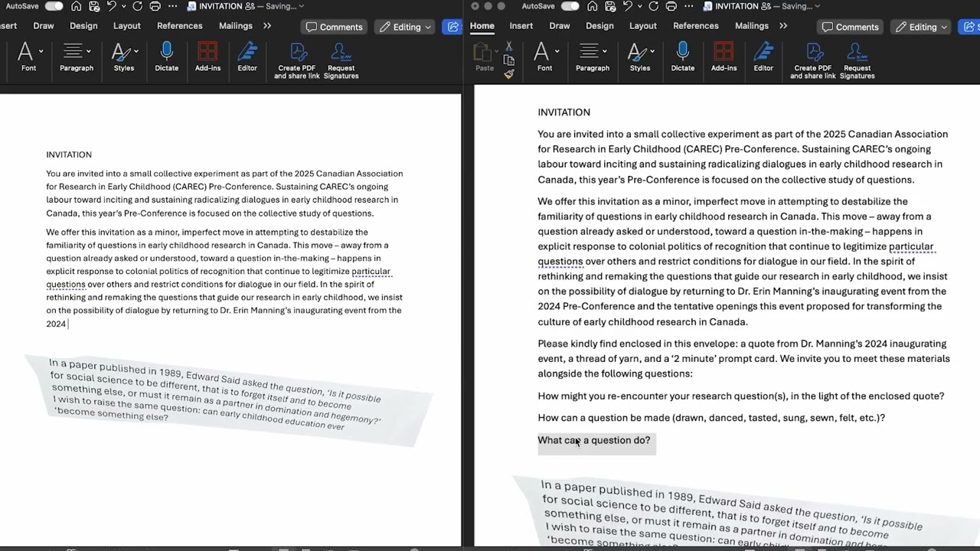Image resolution: width=980 pixels, height=551 pixels.
Task: Open Draw tab in right window
Action: pyautogui.click(x=560, y=26)
